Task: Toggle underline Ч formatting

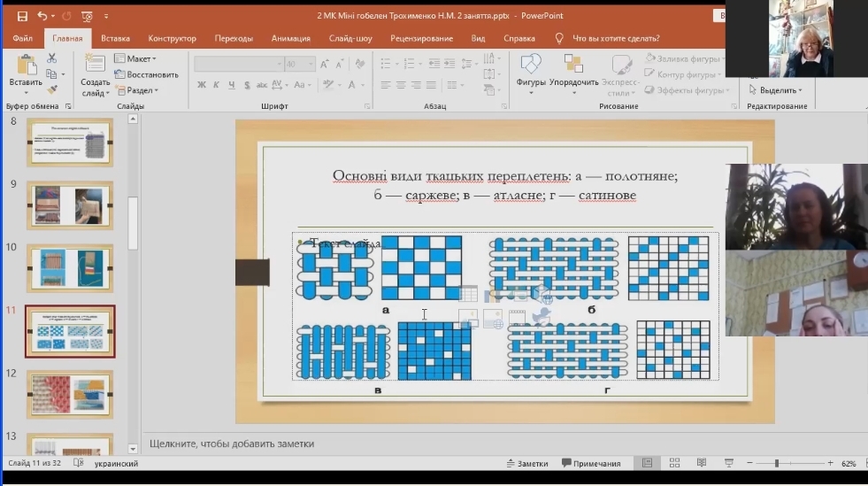Action: (x=232, y=85)
